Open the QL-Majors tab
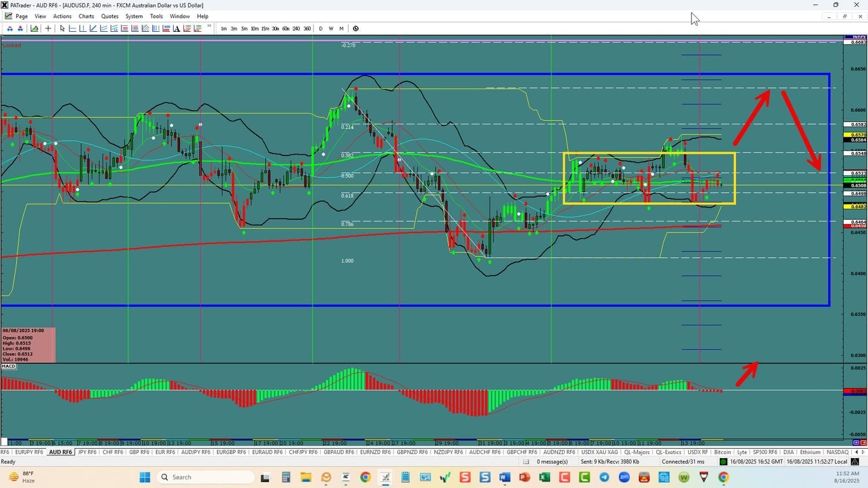The height and width of the screenshot is (488, 868). [x=637, y=452]
